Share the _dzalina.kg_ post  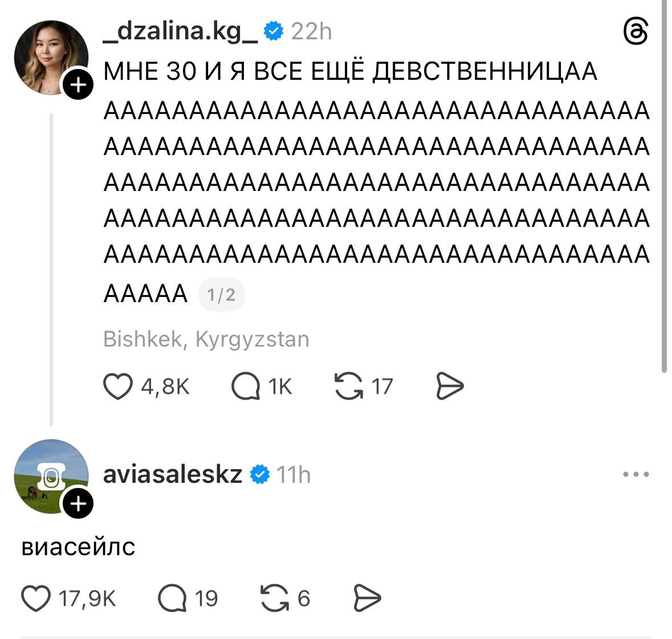(450, 386)
